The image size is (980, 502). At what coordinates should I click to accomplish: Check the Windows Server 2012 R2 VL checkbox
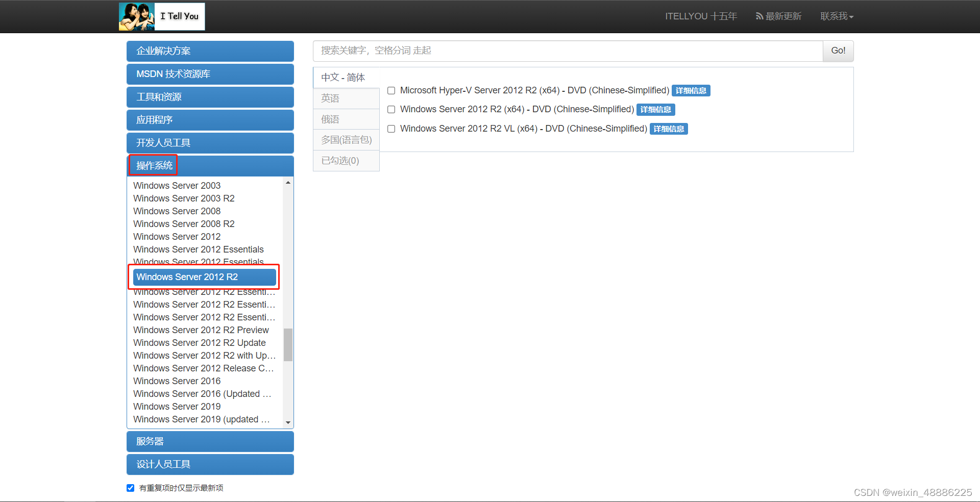pos(391,129)
